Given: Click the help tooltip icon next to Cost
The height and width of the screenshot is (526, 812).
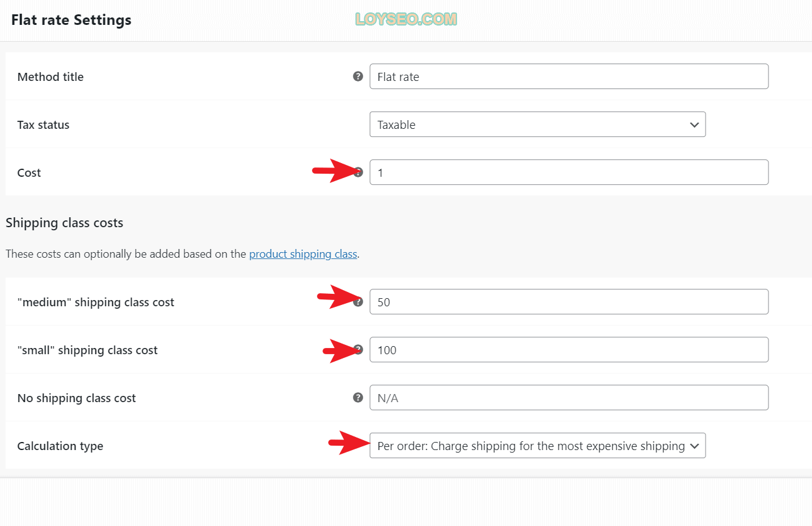Looking at the screenshot, I should click(x=358, y=172).
